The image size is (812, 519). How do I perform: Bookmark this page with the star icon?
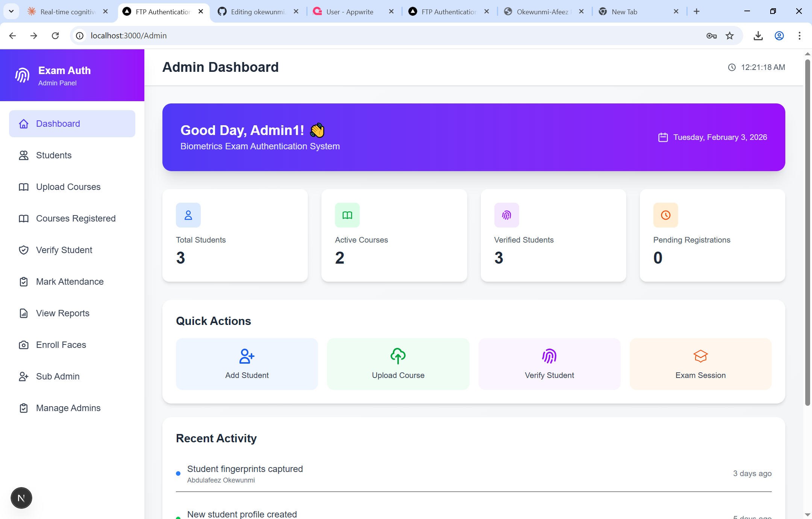click(x=730, y=36)
